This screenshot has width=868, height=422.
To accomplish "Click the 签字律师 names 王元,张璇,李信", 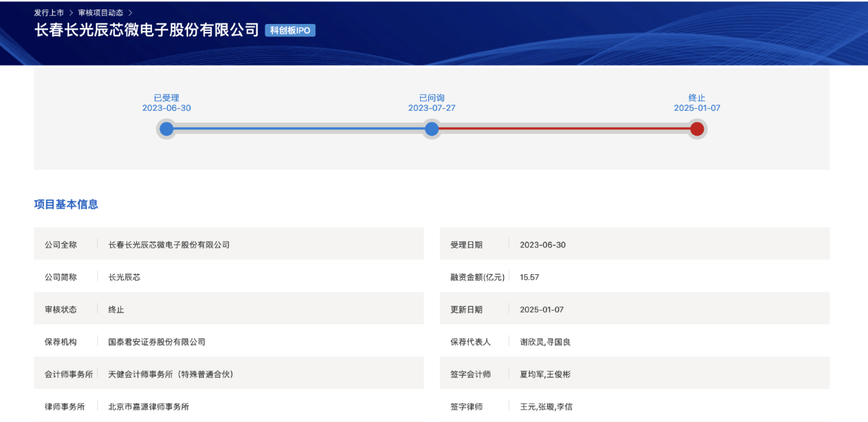I will 546,407.
